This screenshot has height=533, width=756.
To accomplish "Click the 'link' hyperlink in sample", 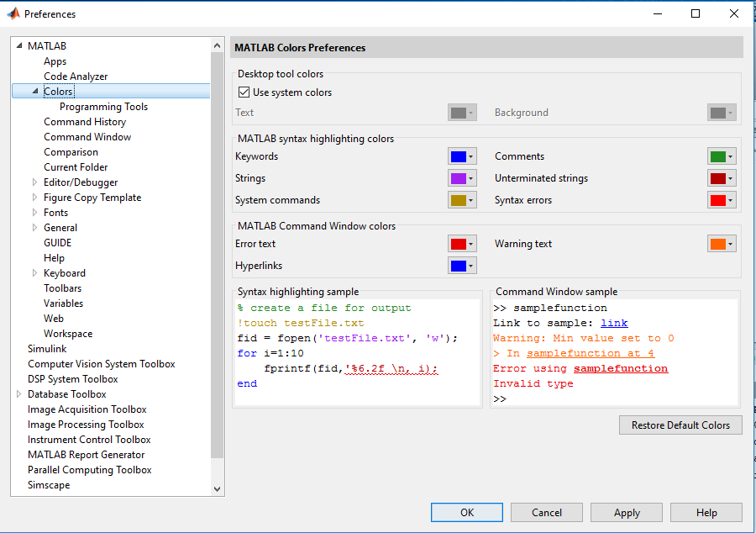I will 614,323.
